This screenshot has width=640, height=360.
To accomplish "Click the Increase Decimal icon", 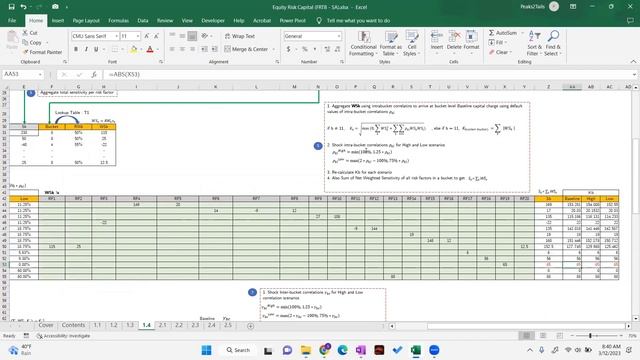I will click(x=327, y=49).
